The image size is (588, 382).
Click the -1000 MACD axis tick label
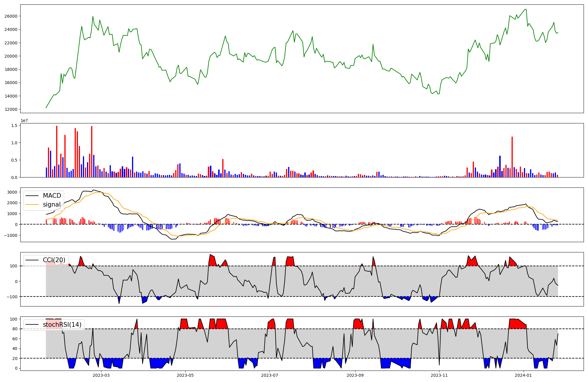point(11,235)
